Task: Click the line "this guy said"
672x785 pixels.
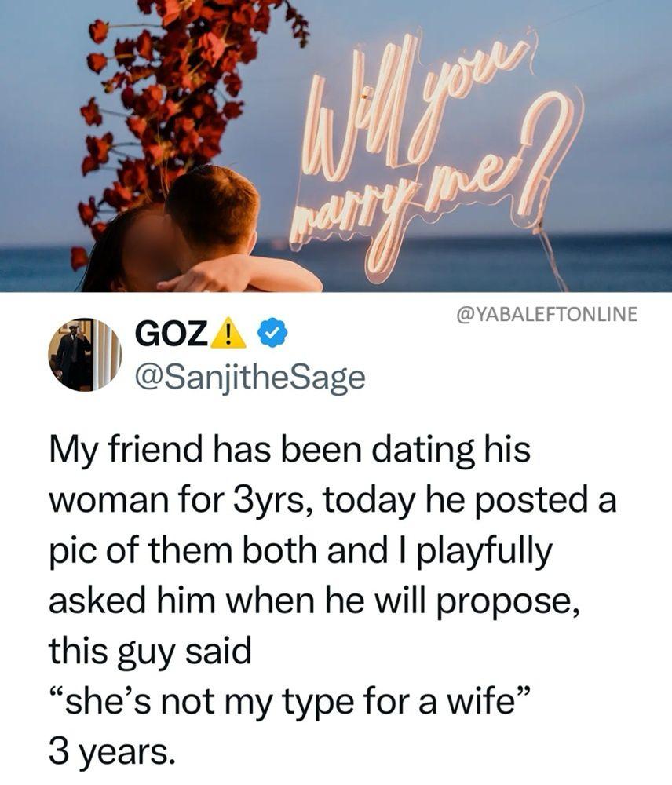Action: coord(150,653)
